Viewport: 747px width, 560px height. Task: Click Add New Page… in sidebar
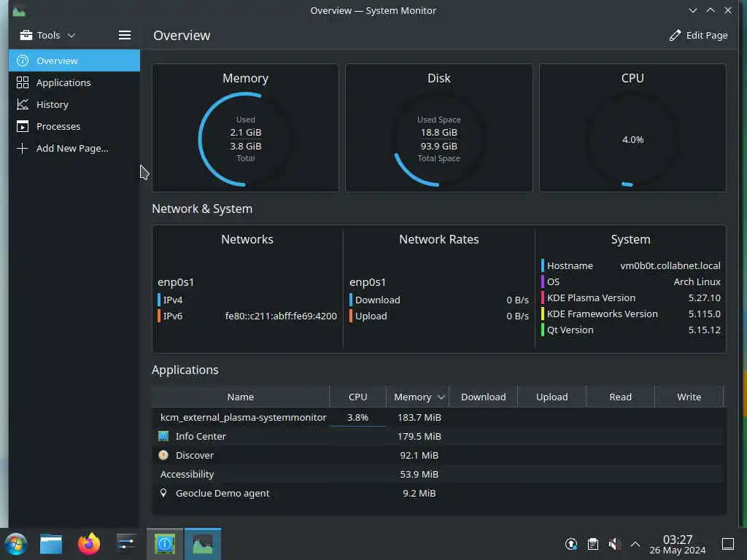(74, 148)
